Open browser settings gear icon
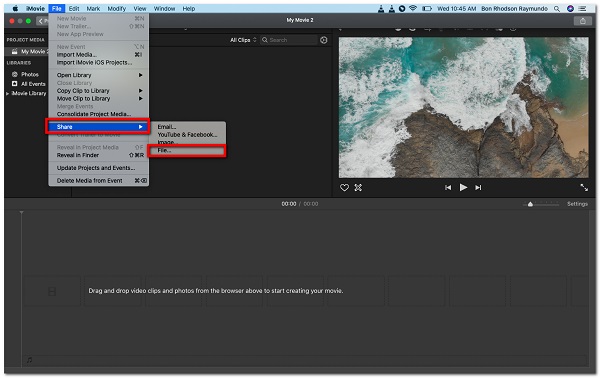 point(324,40)
